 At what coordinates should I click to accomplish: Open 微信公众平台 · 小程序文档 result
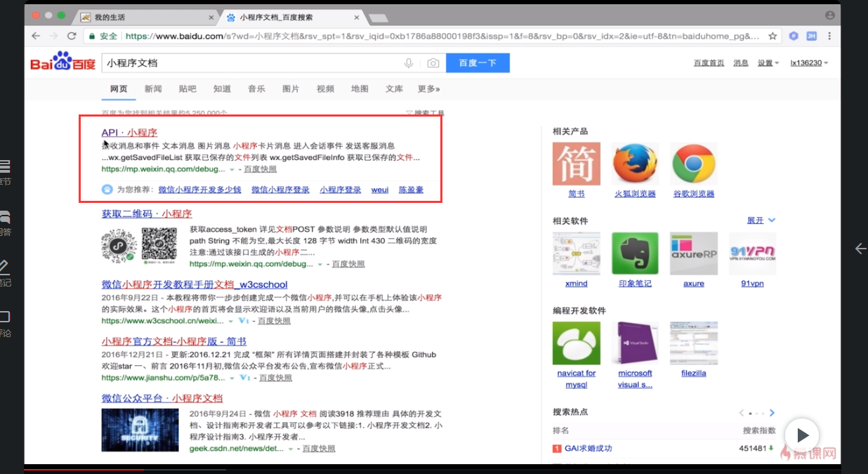click(162, 398)
